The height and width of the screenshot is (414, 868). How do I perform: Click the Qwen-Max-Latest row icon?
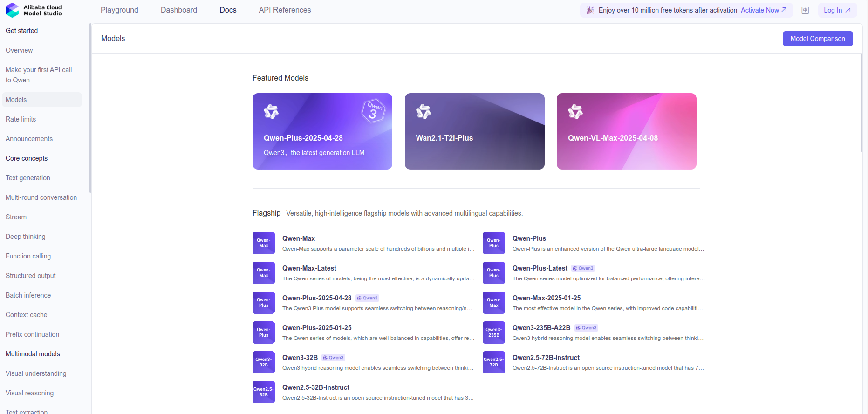tap(264, 273)
